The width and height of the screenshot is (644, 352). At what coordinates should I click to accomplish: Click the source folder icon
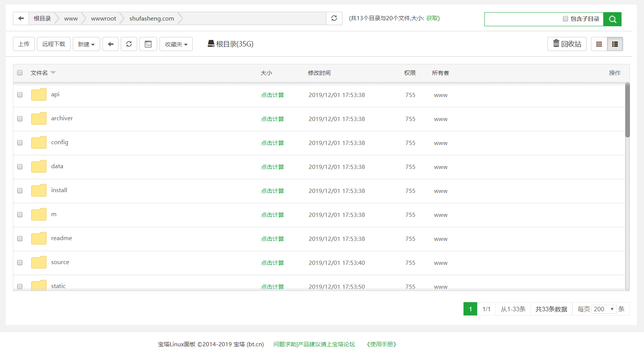point(39,262)
